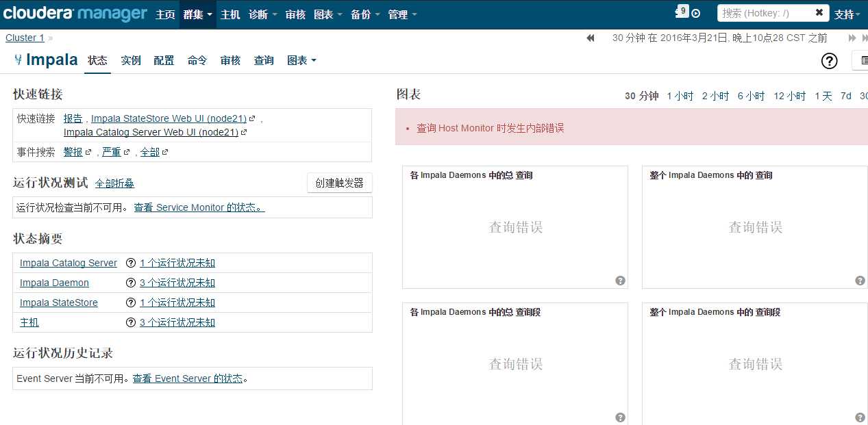This screenshot has height=425, width=868.
Task: Switch to the Impala 审核 tab
Action: (230, 60)
